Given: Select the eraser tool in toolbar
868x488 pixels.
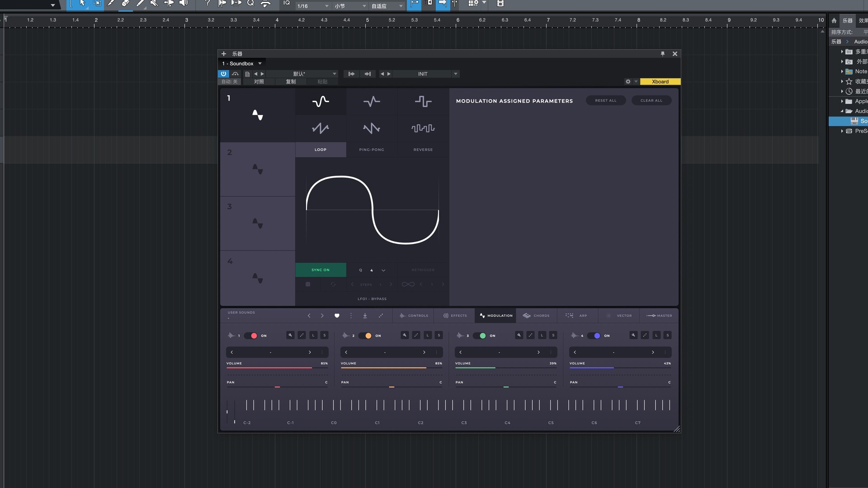Looking at the screenshot, I should [126, 4].
